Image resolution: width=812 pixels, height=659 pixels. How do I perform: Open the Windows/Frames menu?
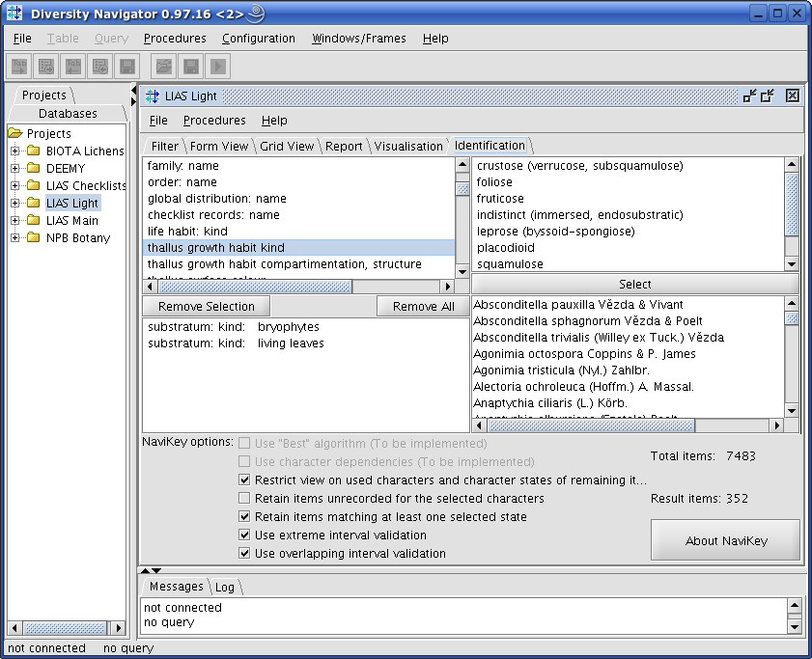click(359, 39)
